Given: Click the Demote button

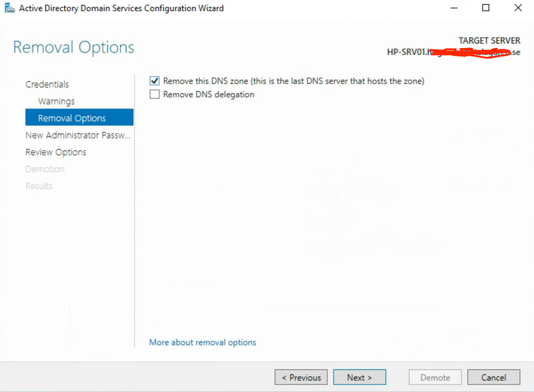Looking at the screenshot, I should click(435, 378).
